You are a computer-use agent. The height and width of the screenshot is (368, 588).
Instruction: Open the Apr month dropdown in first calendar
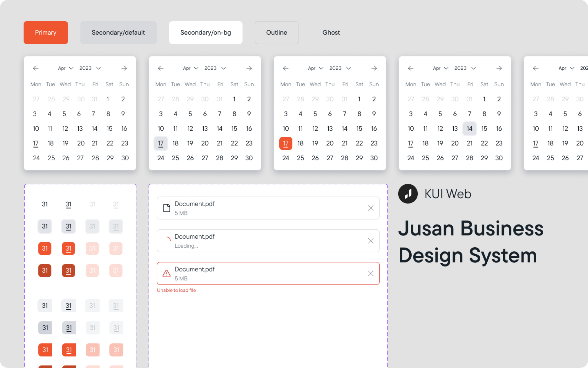[66, 68]
